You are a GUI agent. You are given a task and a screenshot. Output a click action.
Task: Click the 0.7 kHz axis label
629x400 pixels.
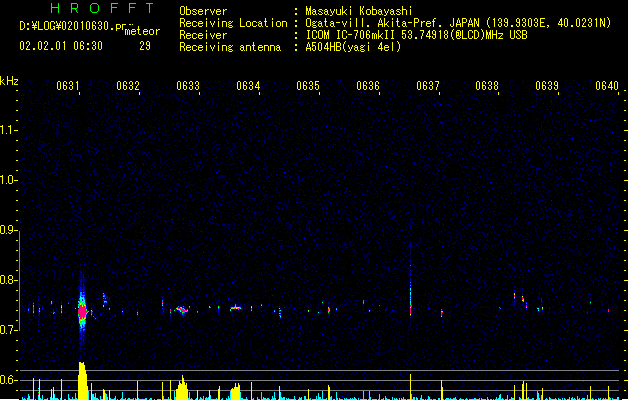point(8,330)
